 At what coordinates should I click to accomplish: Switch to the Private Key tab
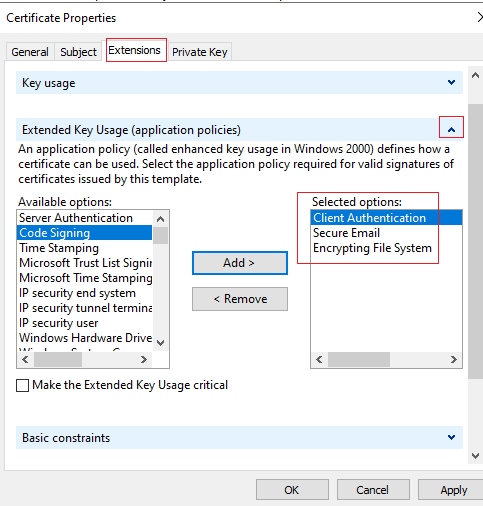click(x=200, y=52)
